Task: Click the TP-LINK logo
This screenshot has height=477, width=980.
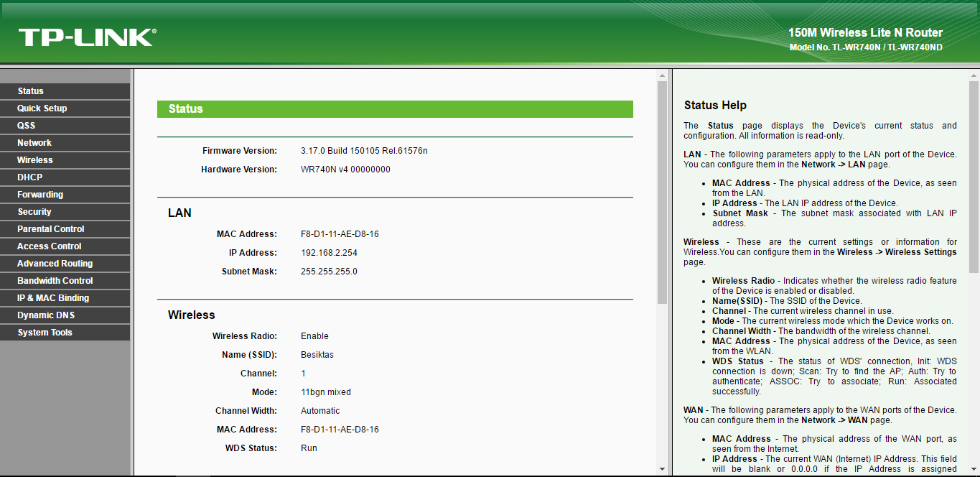Action: tap(87, 37)
